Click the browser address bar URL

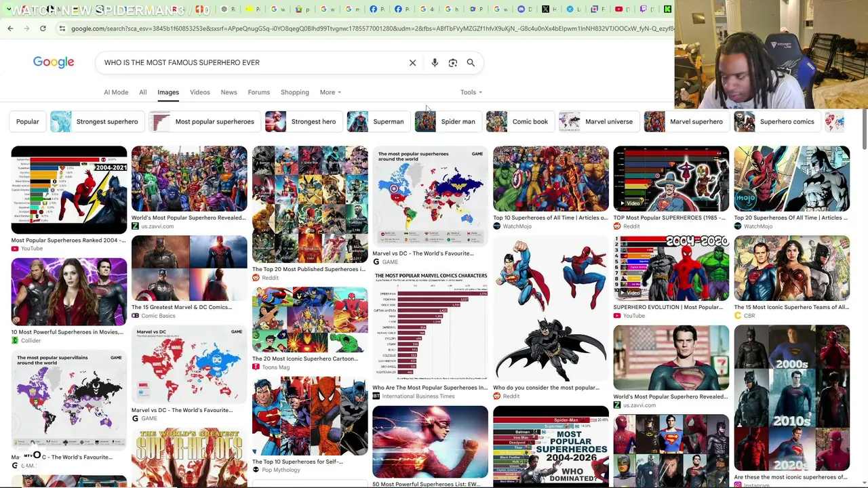(x=372, y=28)
